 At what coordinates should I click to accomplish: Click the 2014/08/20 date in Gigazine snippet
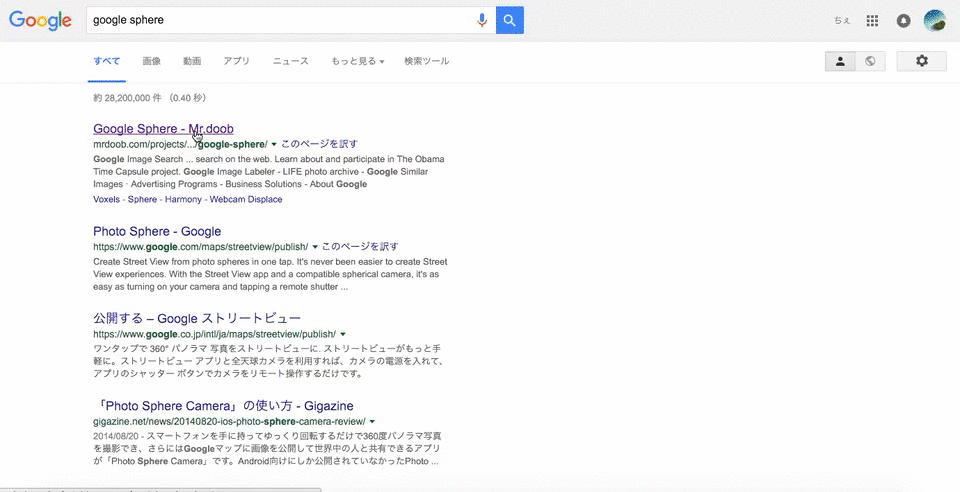114,436
